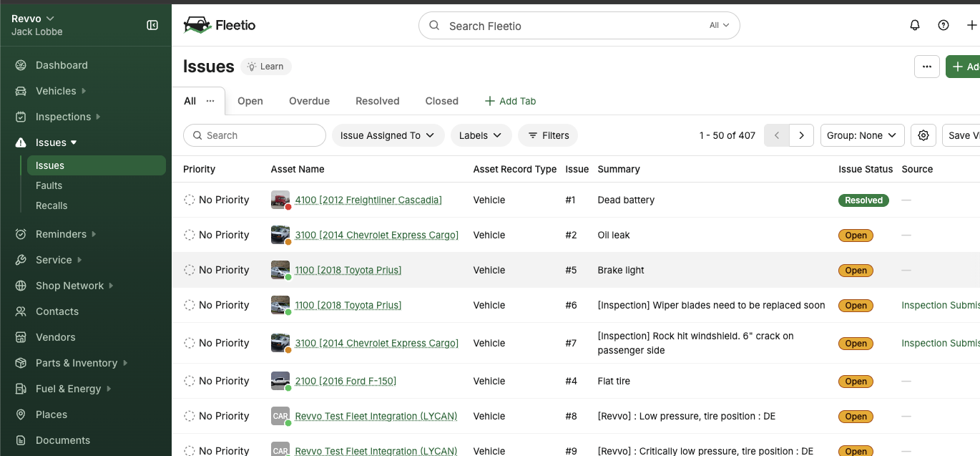Click the help question mark icon

(943, 25)
